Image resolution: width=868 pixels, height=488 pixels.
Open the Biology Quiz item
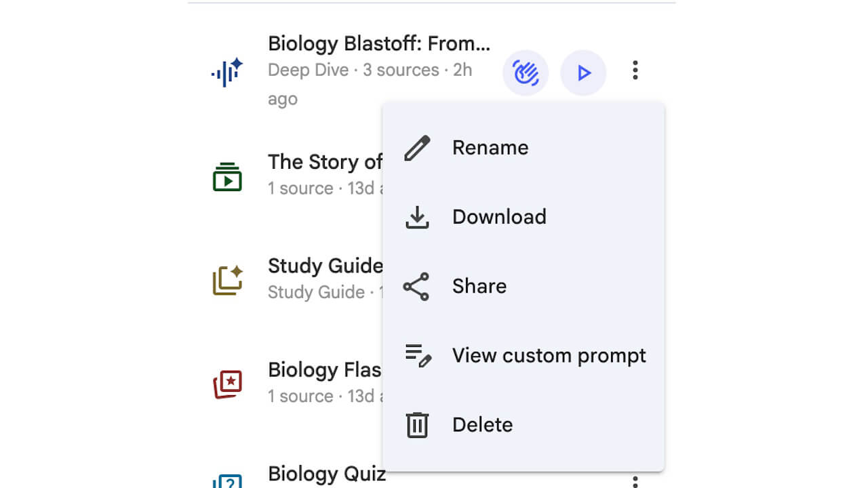coord(326,473)
